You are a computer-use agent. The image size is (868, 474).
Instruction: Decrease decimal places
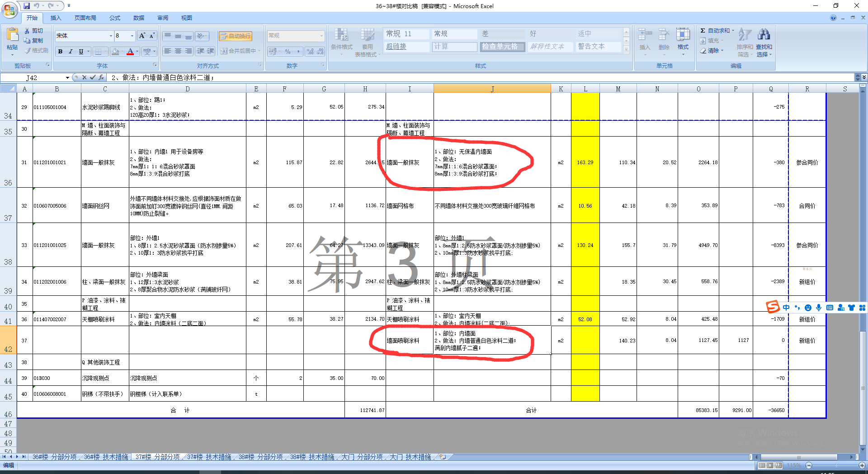click(x=320, y=52)
